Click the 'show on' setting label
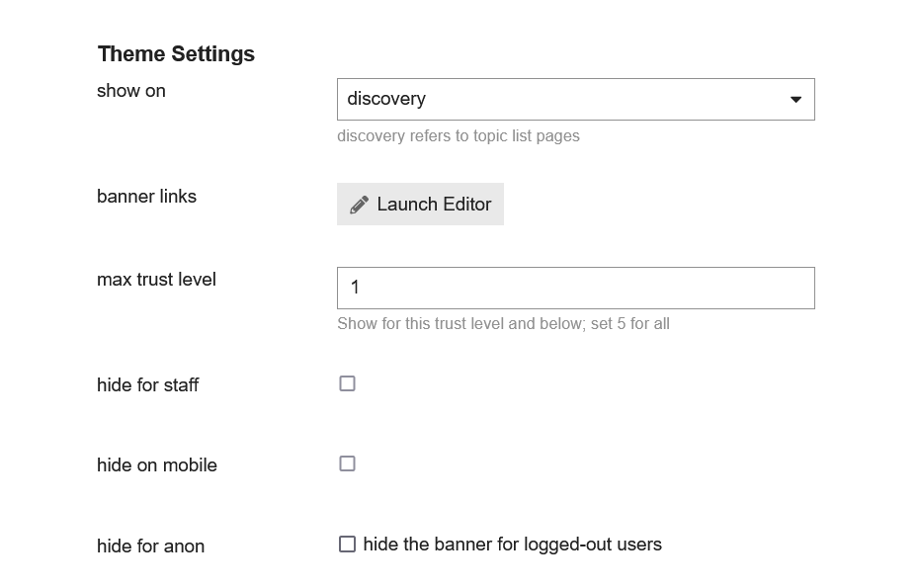 pyautogui.click(x=131, y=91)
